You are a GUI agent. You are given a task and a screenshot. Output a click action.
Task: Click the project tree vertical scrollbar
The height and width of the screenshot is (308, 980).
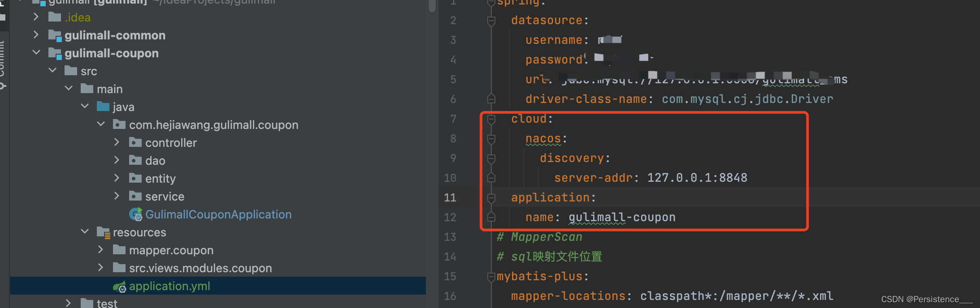[x=432, y=6]
